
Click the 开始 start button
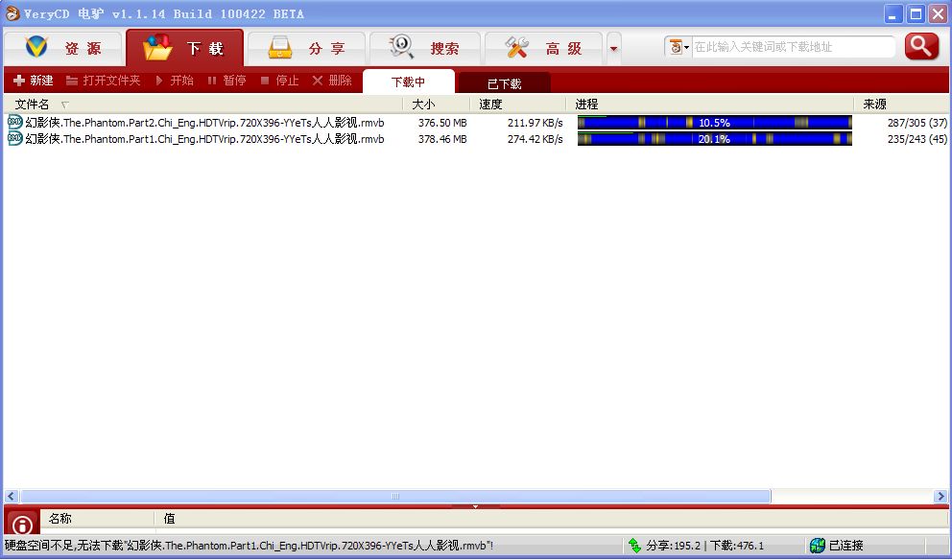175,81
